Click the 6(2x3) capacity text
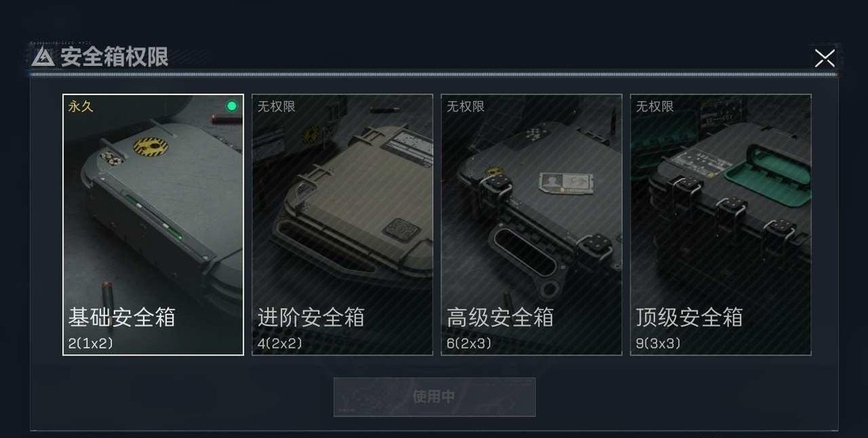This screenshot has height=438, width=868. tap(469, 344)
